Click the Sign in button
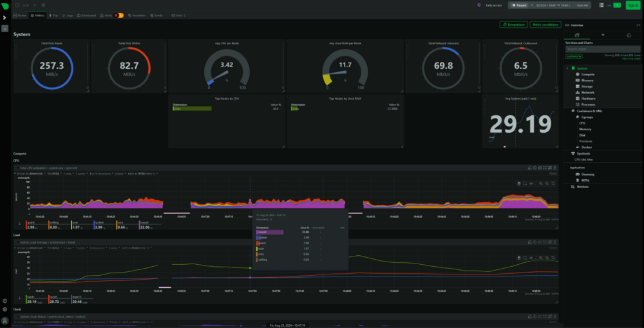 (x=633, y=5)
